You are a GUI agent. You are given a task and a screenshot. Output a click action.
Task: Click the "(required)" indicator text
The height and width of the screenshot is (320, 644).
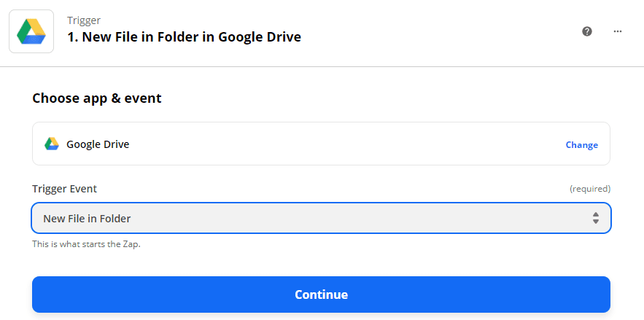(589, 189)
